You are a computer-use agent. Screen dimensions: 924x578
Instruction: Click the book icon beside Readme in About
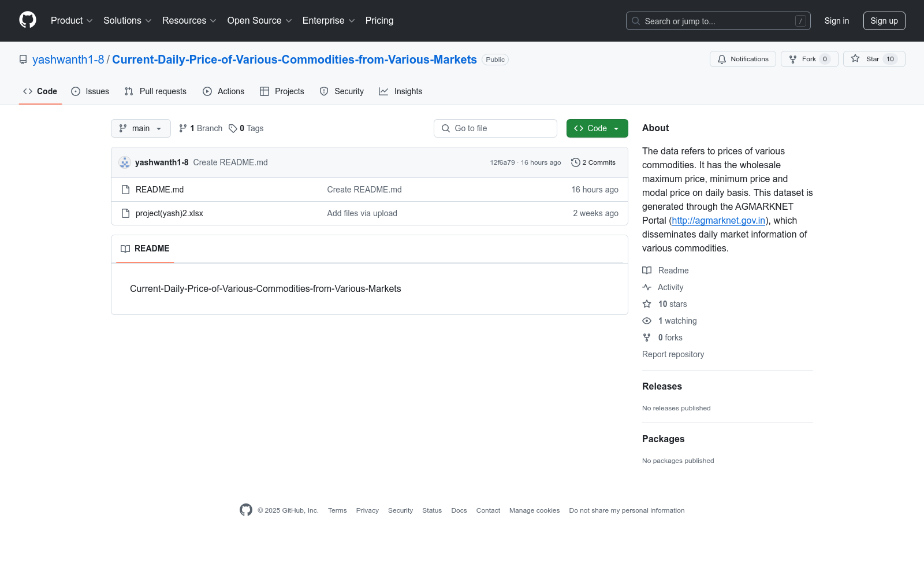click(647, 271)
